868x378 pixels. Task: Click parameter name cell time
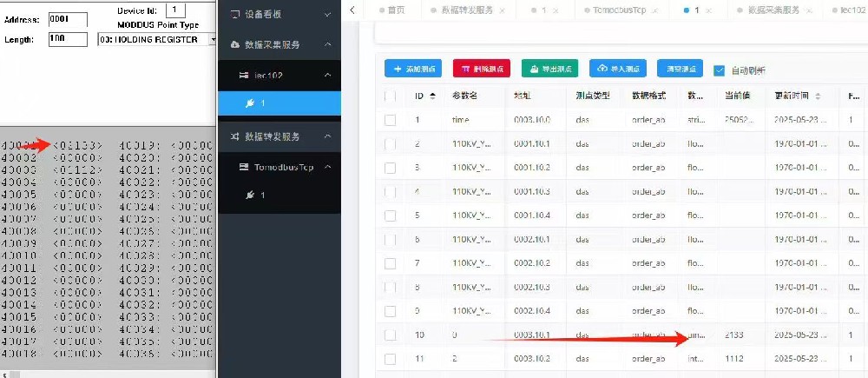pyautogui.click(x=461, y=120)
